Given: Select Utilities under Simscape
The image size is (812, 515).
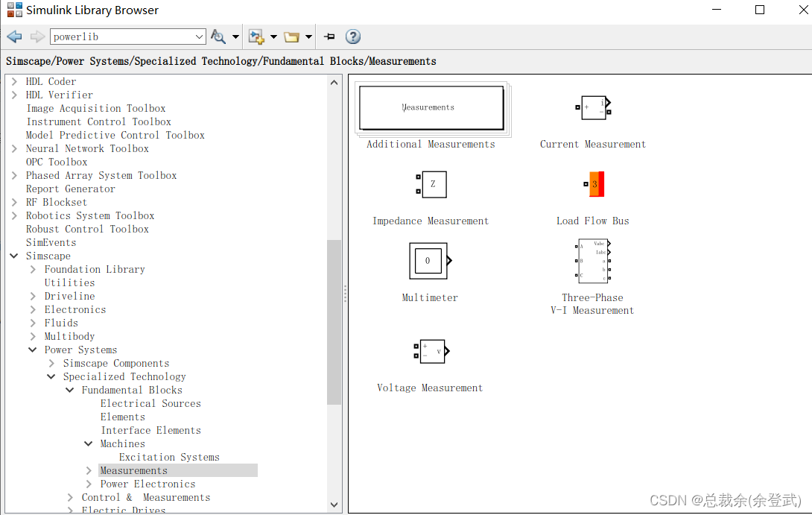Looking at the screenshot, I should 70,283.
